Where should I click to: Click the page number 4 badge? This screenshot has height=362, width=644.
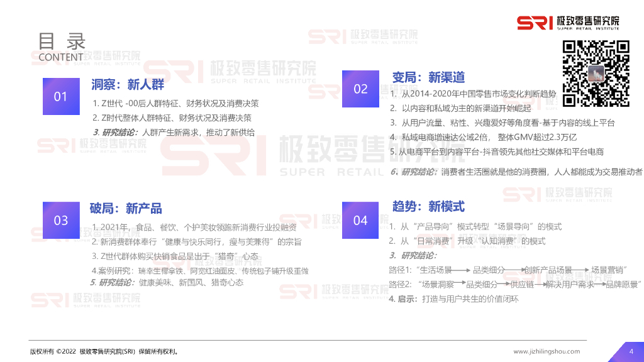631,352
